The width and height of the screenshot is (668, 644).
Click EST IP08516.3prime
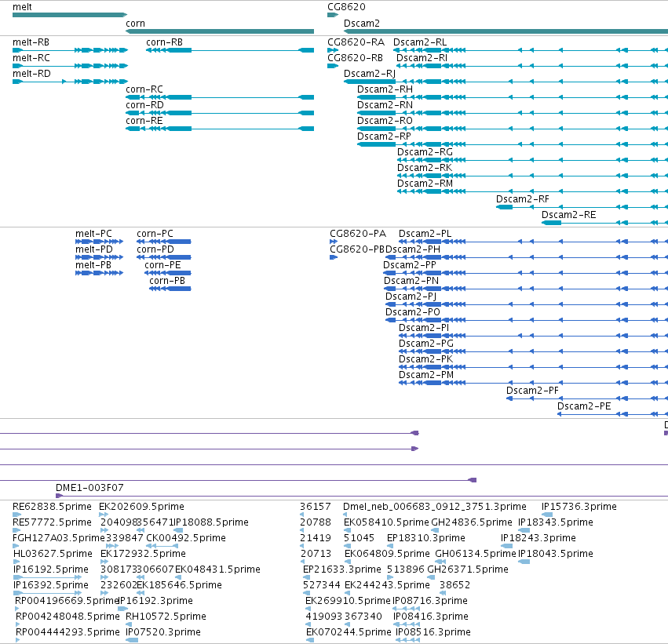(x=433, y=632)
